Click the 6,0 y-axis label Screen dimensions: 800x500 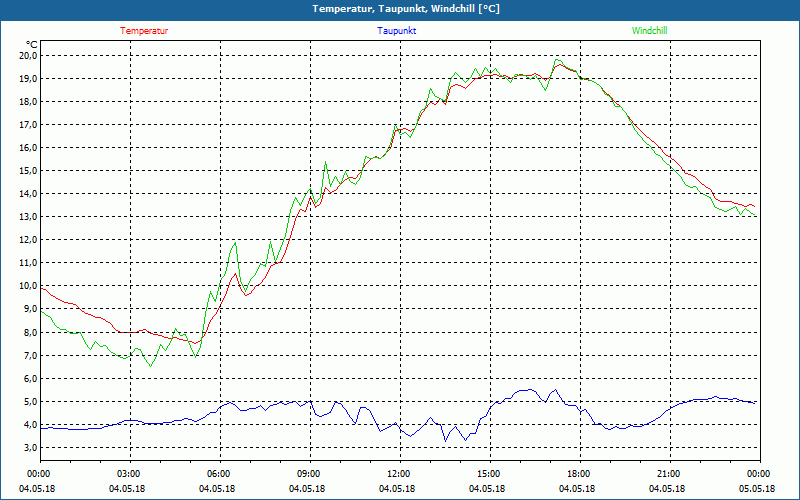[x=30, y=379]
